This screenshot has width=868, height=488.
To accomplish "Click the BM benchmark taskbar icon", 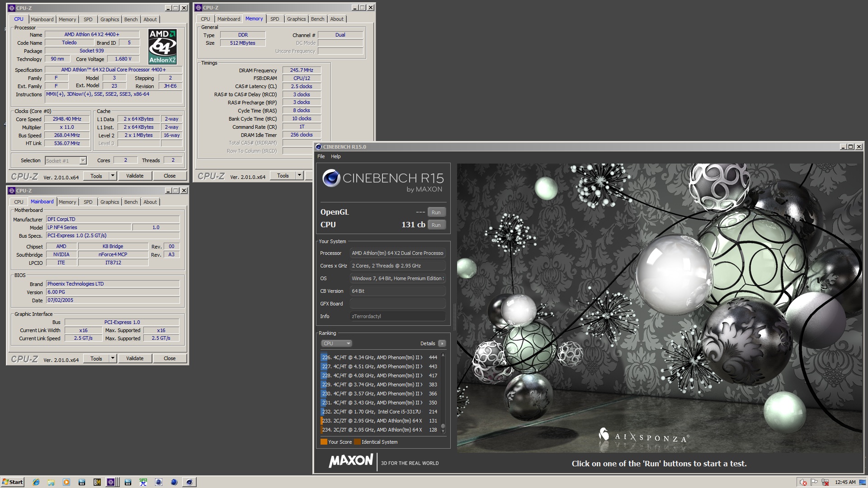I will [x=97, y=482].
